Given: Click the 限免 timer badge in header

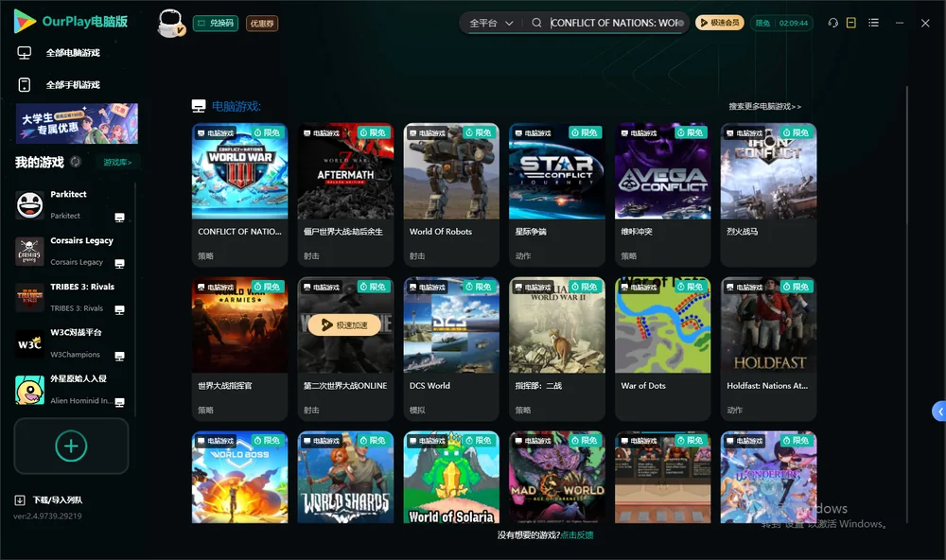Looking at the screenshot, I should [781, 23].
